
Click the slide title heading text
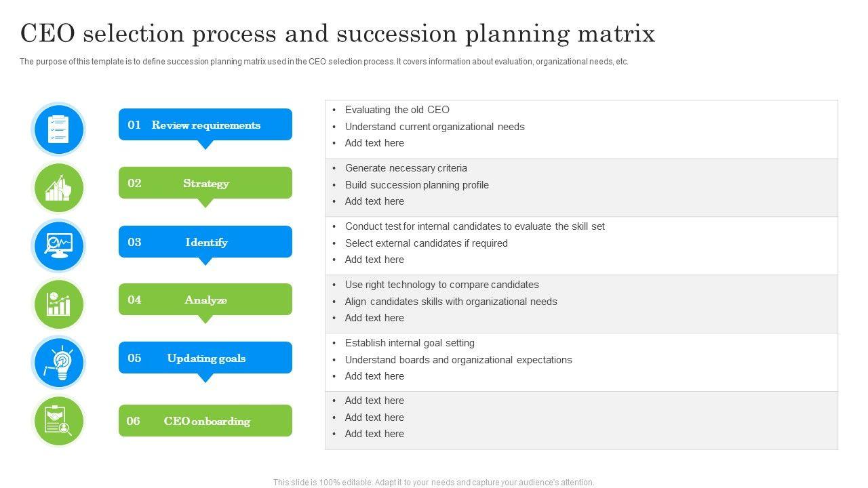(338, 33)
